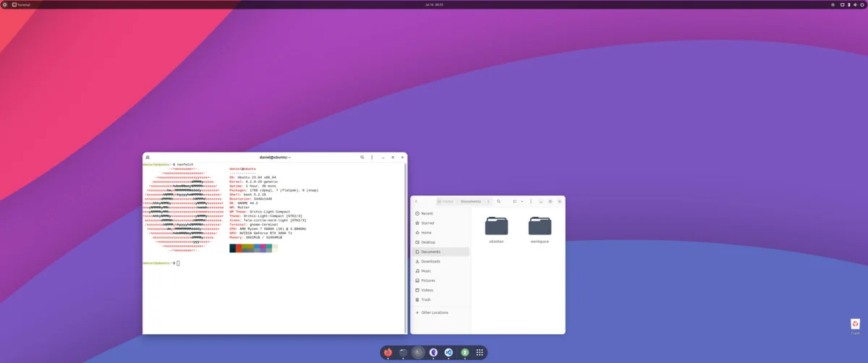Open the green app icon in the dock
Image resolution: width=868 pixels, height=363 pixels.
tap(464, 352)
